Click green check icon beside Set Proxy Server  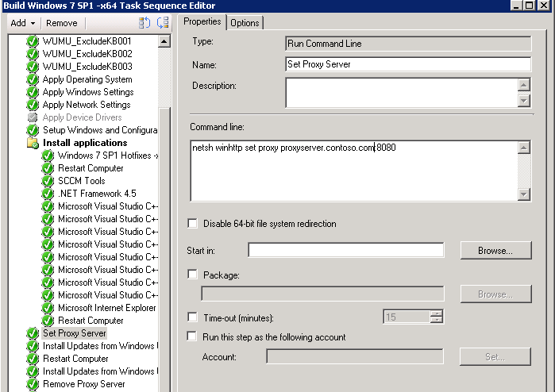point(33,333)
